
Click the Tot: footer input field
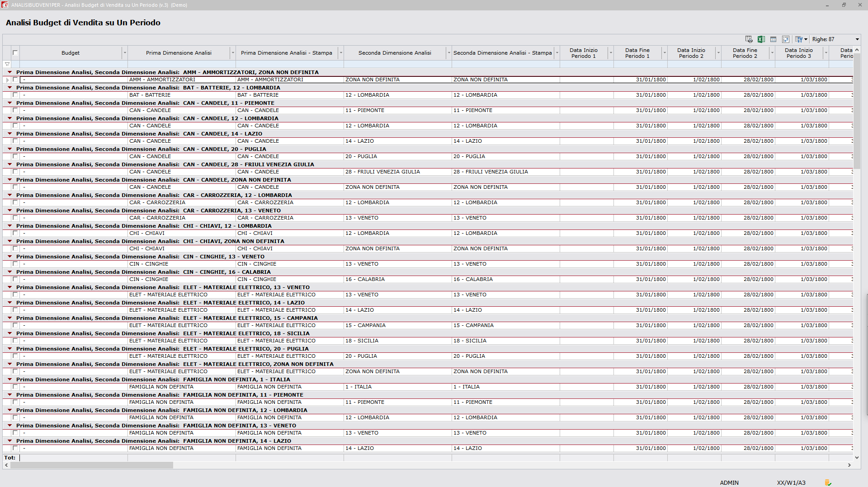click(x=74, y=458)
